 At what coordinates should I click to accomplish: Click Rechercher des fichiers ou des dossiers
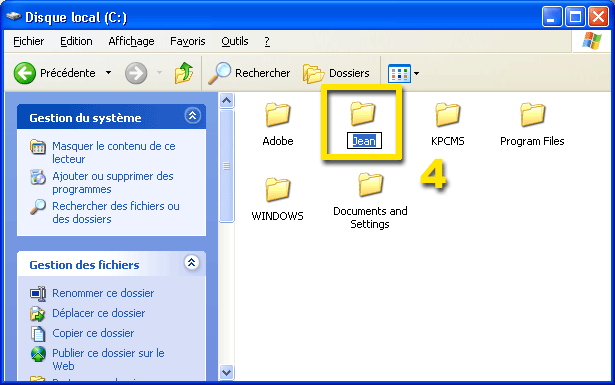pyautogui.click(x=116, y=212)
